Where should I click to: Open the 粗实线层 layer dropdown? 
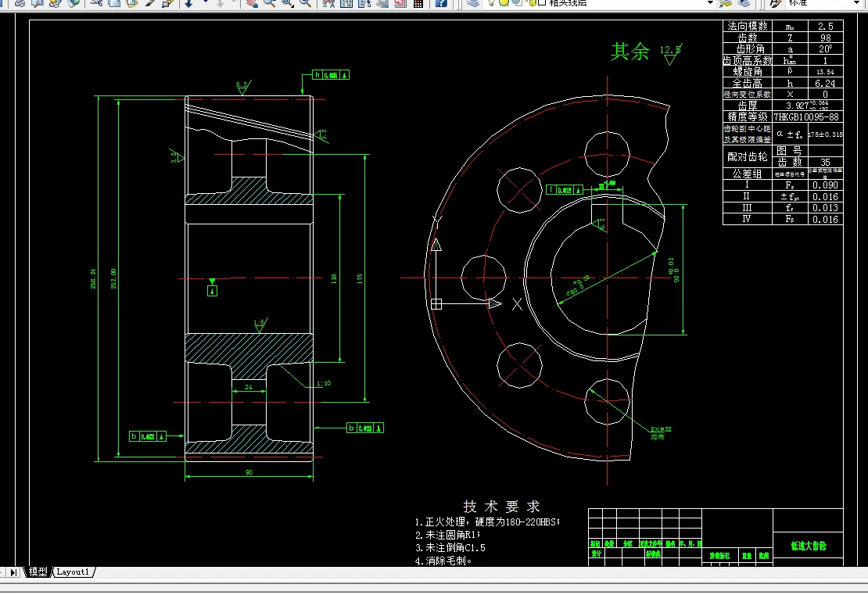(710, 3)
